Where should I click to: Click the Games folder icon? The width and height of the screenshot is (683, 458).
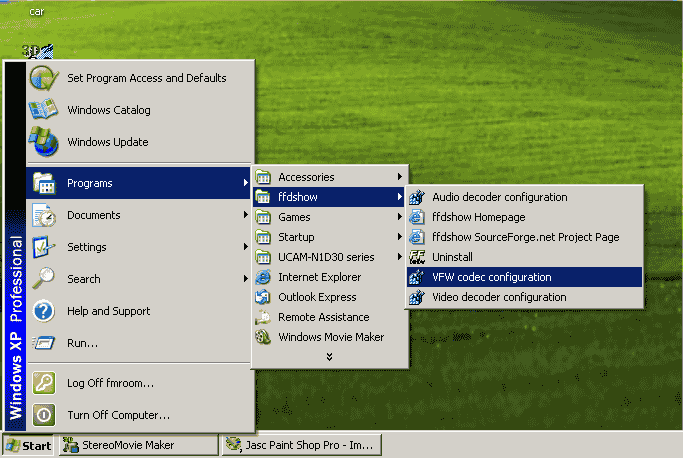pyautogui.click(x=263, y=217)
